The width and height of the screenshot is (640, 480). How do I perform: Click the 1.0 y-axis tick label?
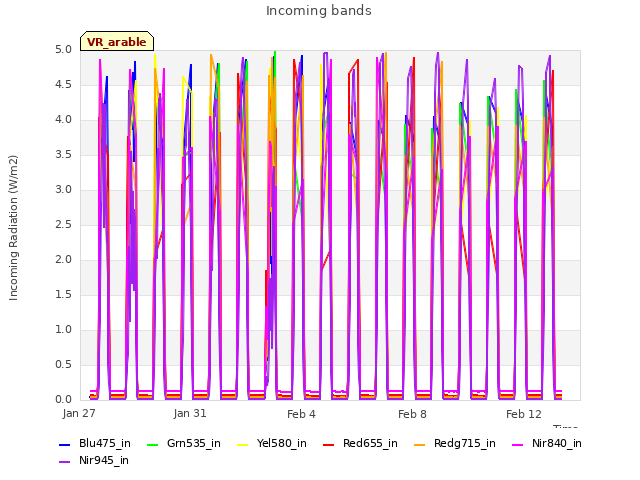click(x=63, y=330)
